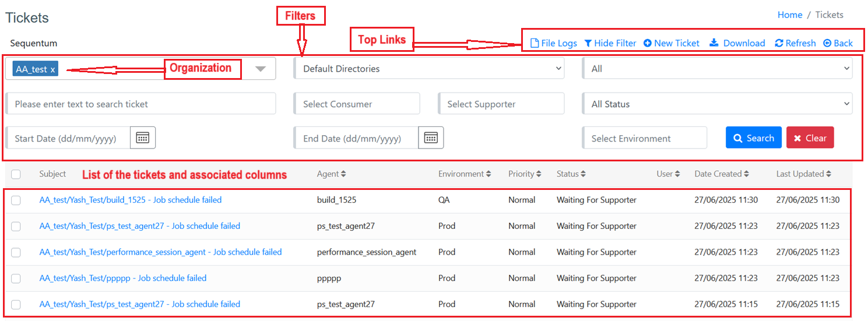Screen dimensions: 868x321
Task: Check the build_1525 ticket row checkbox
Action: click(x=16, y=200)
